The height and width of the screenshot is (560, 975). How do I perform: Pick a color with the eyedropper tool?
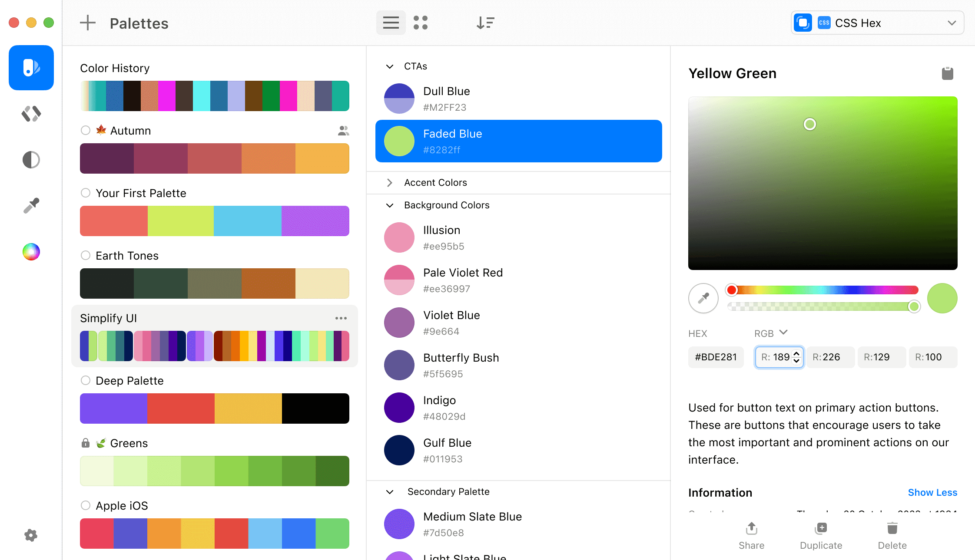[703, 298]
